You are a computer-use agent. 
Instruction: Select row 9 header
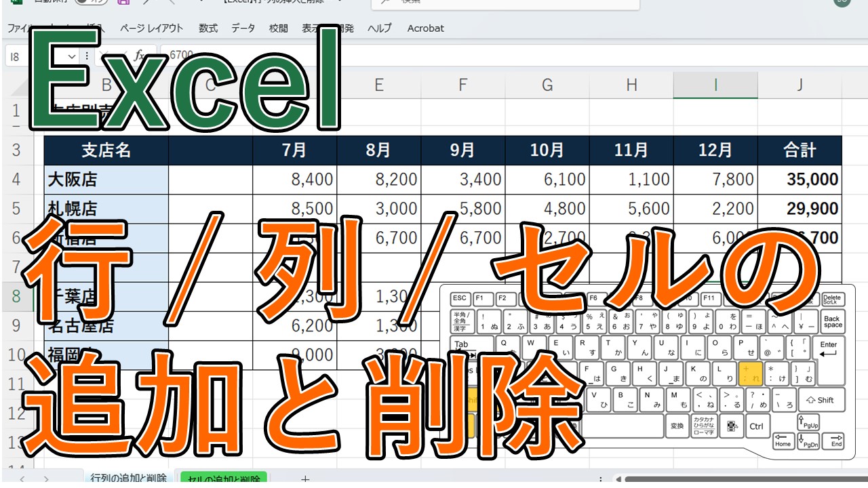click(16, 325)
